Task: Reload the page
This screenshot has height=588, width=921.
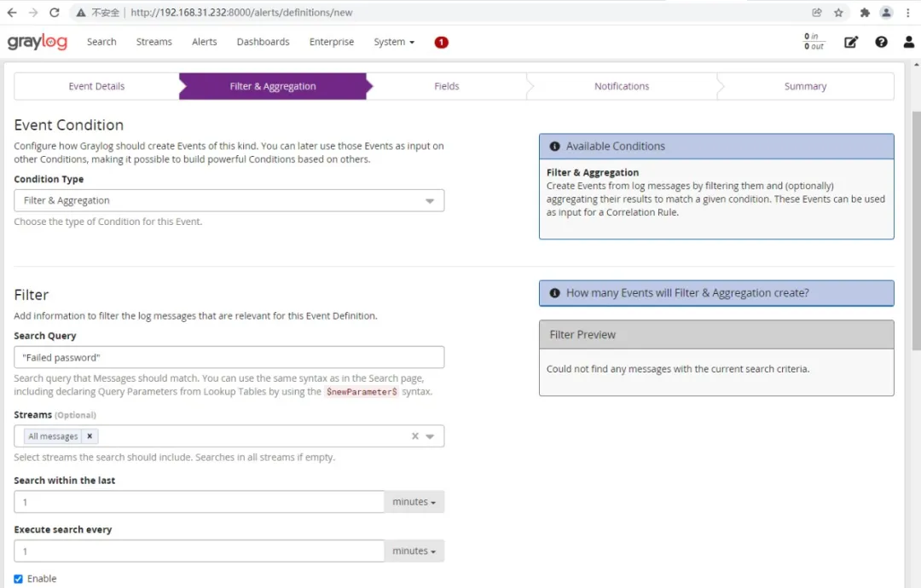Action: tap(55, 13)
